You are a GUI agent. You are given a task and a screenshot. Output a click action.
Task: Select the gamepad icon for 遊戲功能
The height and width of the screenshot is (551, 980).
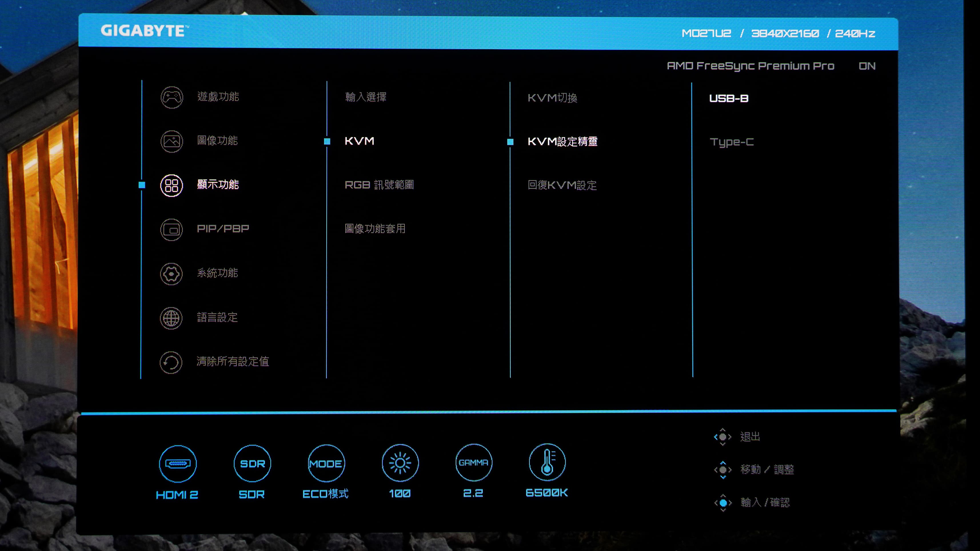coord(171,97)
